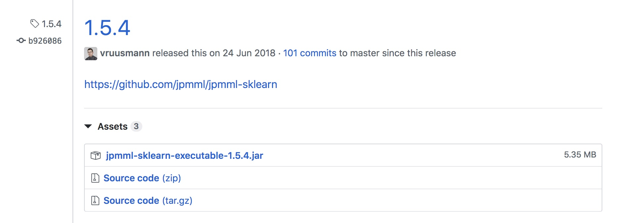
Task: Open the 1.5.4 tag label in sidebar
Action: [52, 24]
